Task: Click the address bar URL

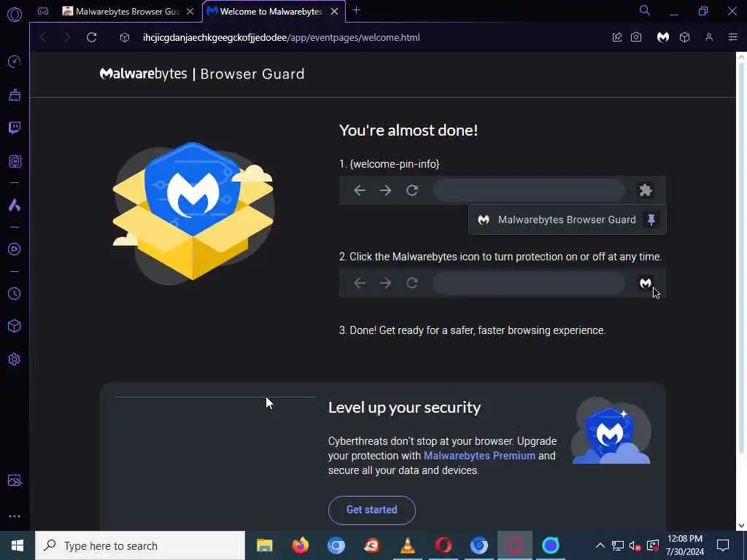Action: [281, 38]
